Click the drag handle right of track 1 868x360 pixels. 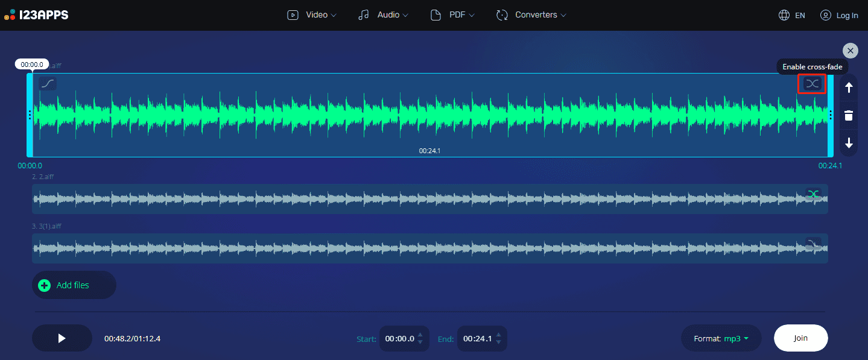[x=831, y=115]
